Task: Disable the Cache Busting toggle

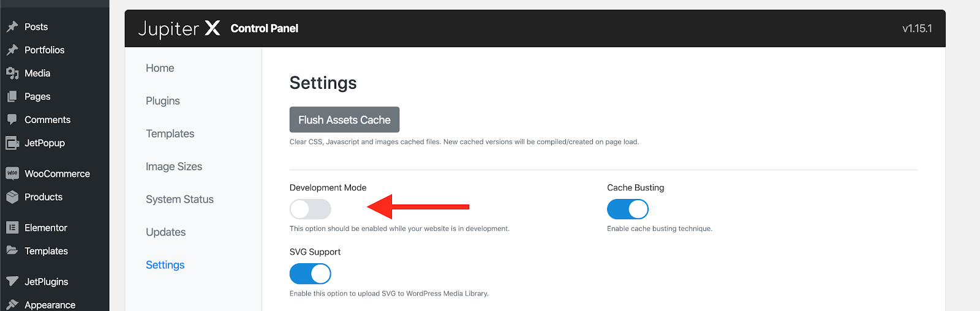Action: tap(627, 209)
